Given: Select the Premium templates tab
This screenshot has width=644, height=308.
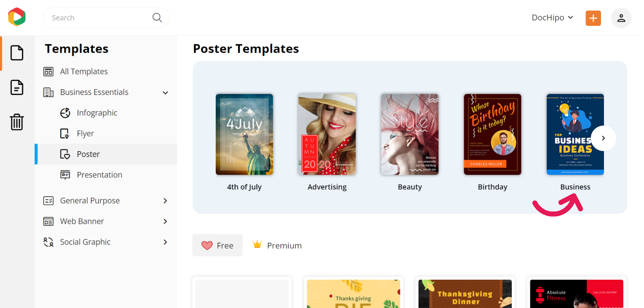Looking at the screenshot, I should (x=277, y=245).
